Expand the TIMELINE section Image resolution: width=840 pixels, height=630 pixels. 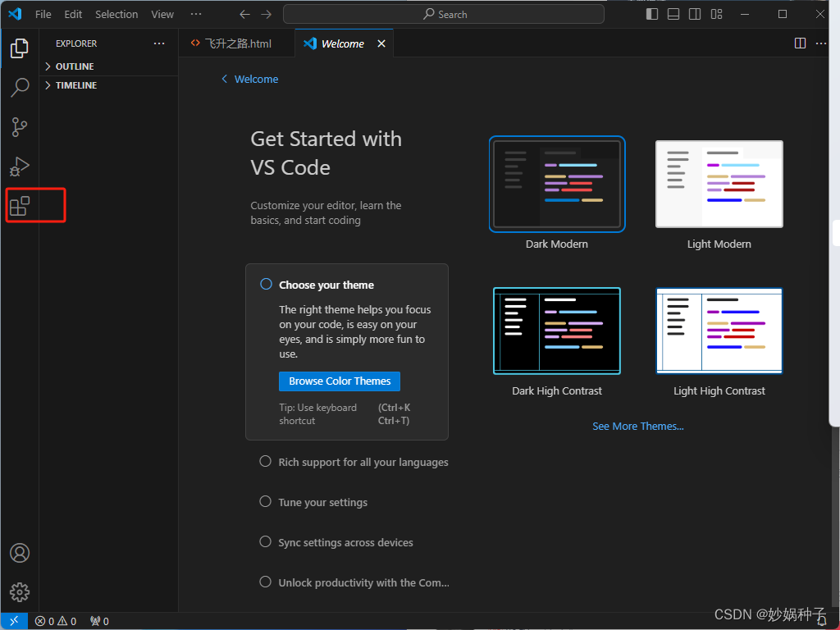pos(109,85)
